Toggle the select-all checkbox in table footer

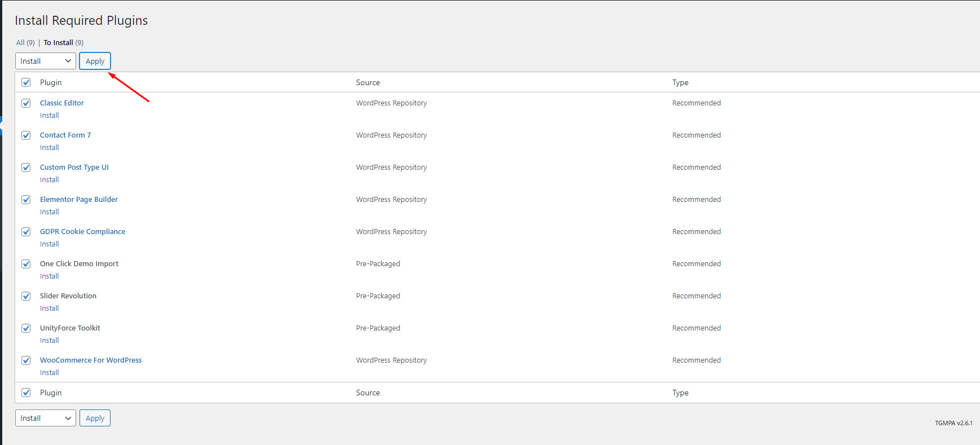26,393
